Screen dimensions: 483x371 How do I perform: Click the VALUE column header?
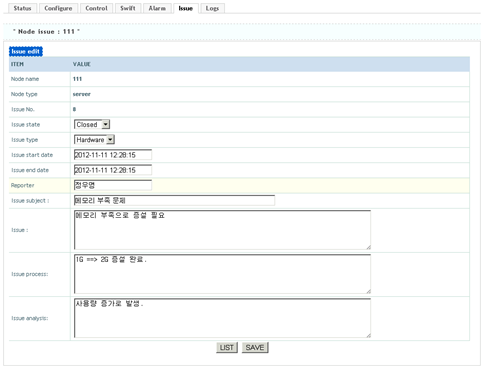[x=82, y=64]
